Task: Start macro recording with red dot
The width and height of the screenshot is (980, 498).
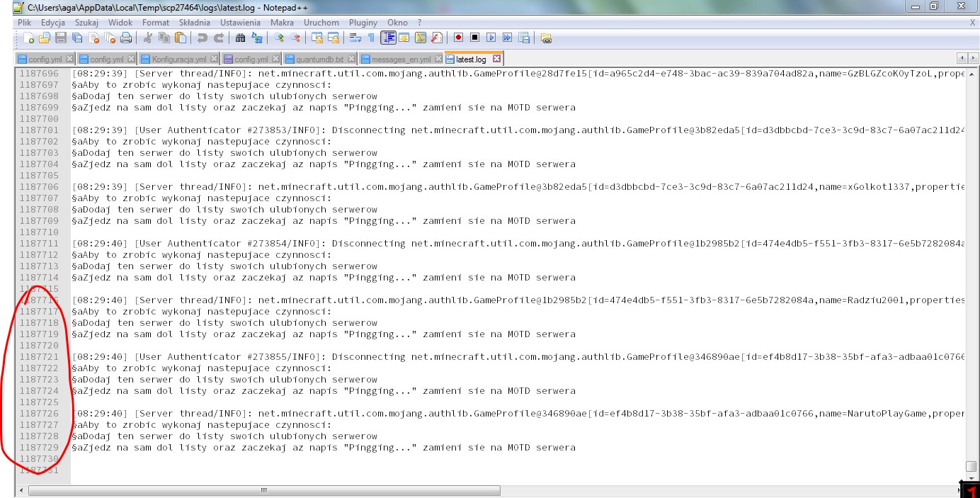Action: pos(458,38)
